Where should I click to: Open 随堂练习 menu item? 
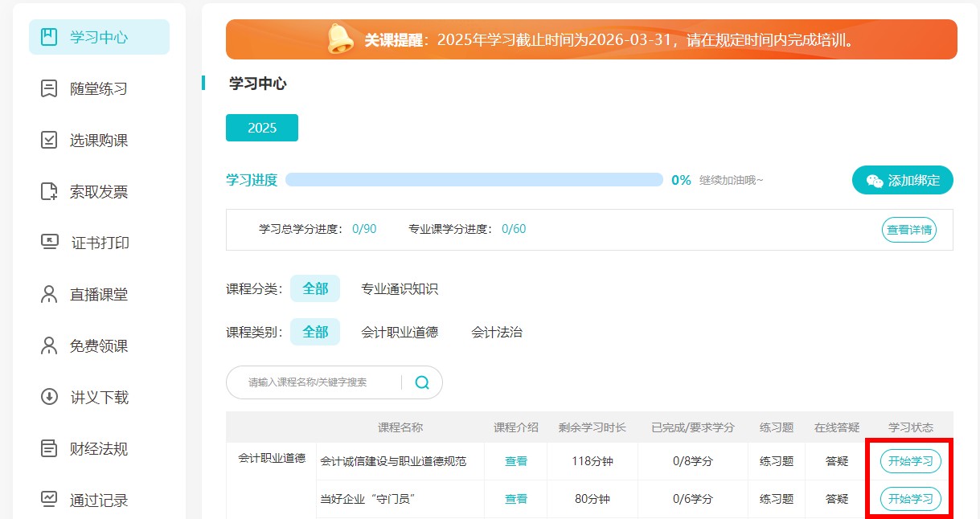coord(99,88)
